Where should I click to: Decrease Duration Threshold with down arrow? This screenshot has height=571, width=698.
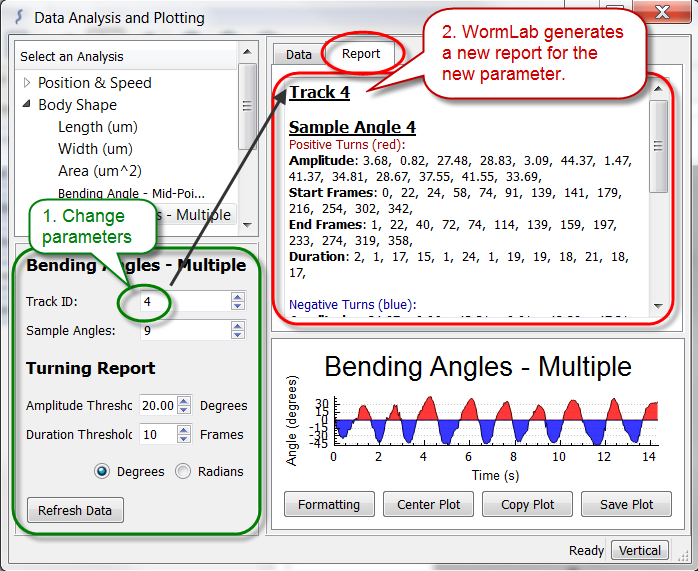(184, 438)
